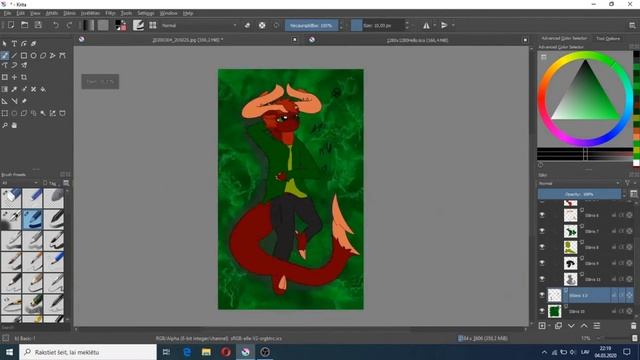Open the brush blending mode dropdown
Screen dimensions: 640x360
point(199,25)
